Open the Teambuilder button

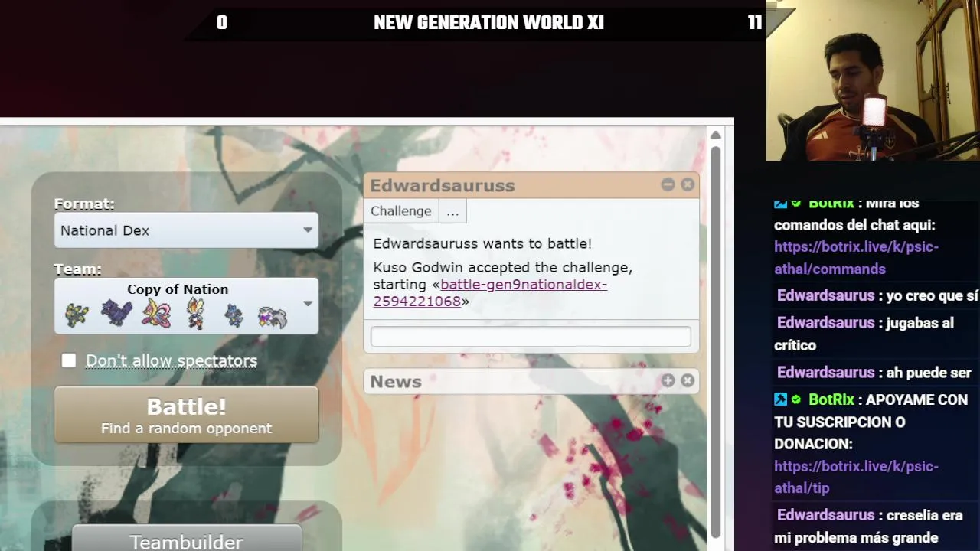(x=186, y=539)
